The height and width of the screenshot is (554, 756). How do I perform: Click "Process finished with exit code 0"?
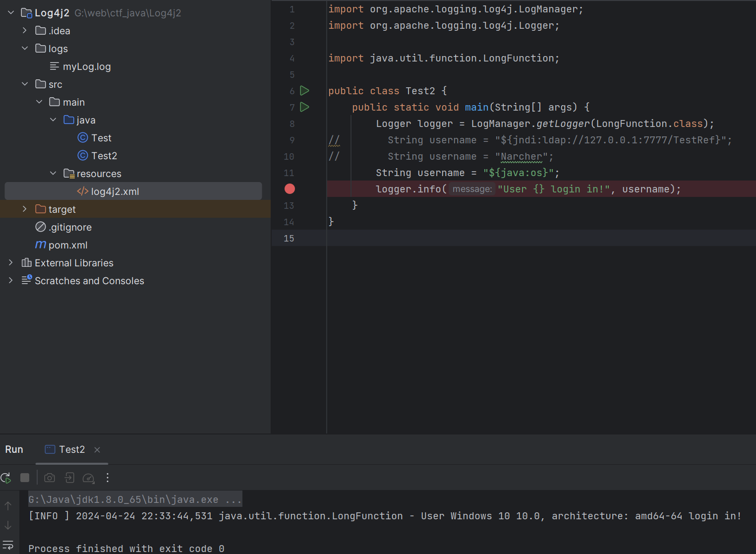pos(126,549)
